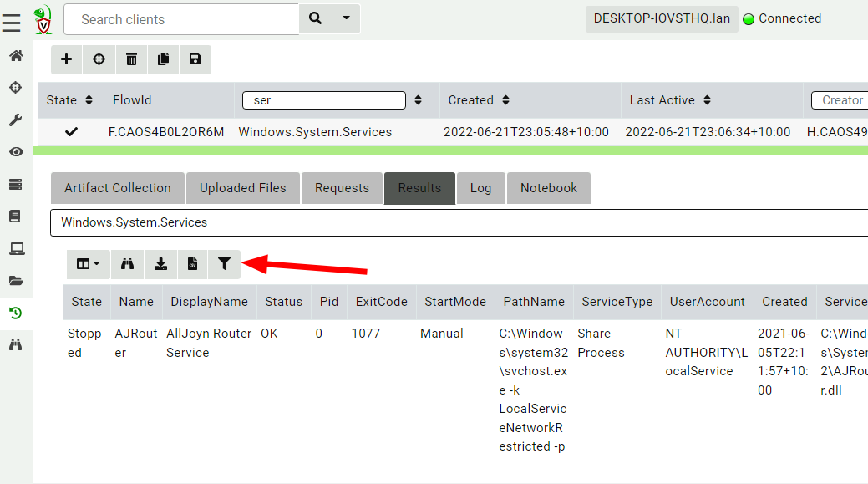Viewport: 868px width, 484px height.
Task: Open the View Artifacts wrench icon
Action: pos(15,119)
